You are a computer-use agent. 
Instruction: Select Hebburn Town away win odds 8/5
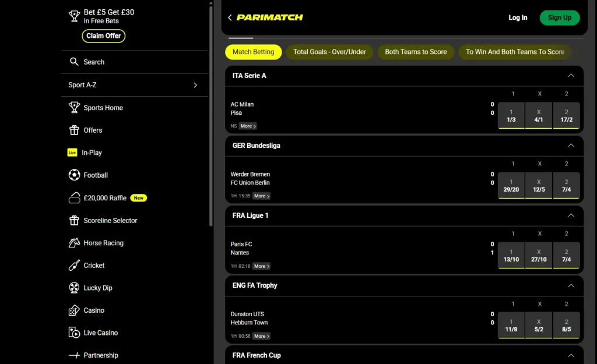click(566, 325)
